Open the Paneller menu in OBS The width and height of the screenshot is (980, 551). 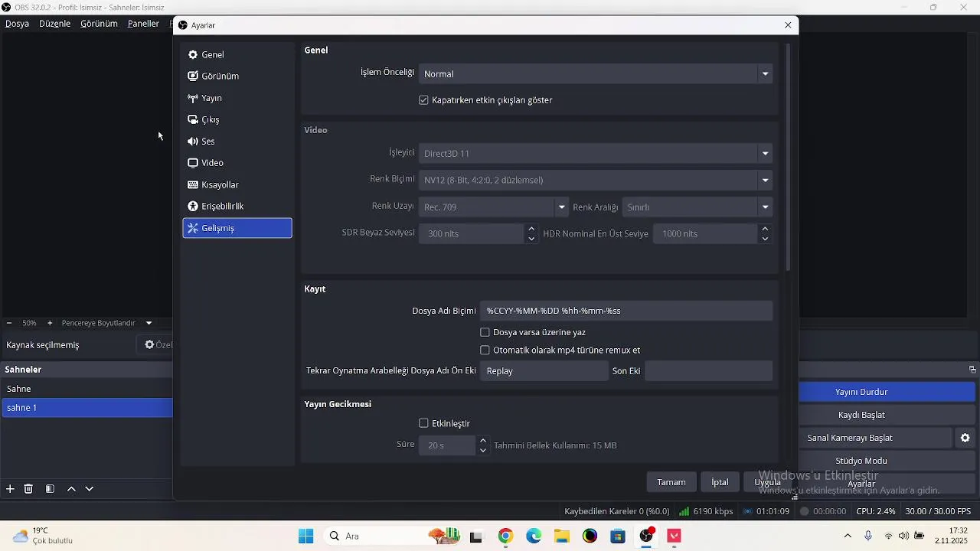point(143,24)
